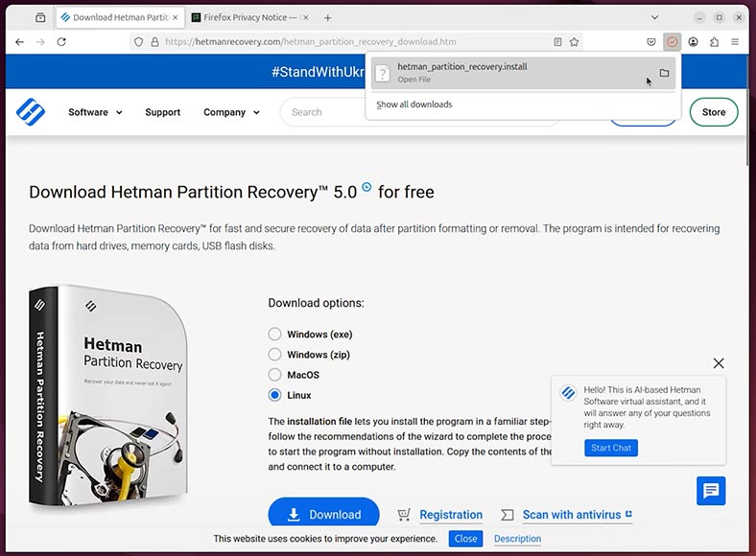Click the version update clock icon beside 5.0
The width and height of the screenshot is (756, 556).
point(366,187)
